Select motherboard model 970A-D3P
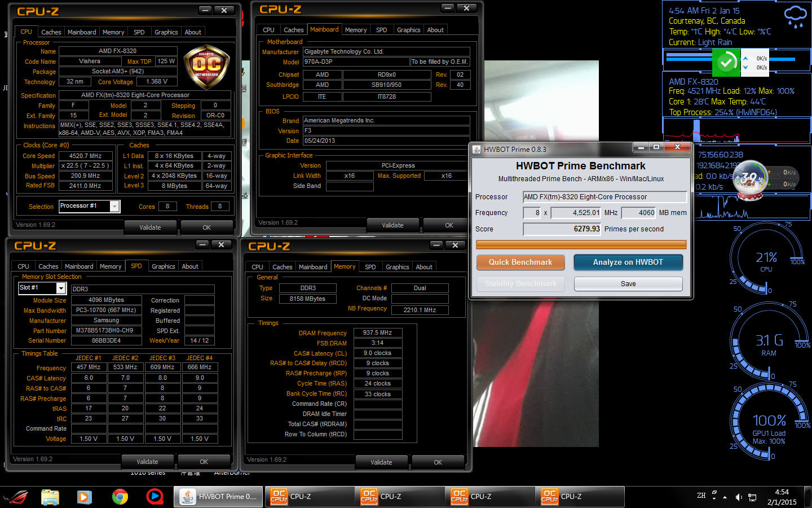The image size is (812, 508). (x=356, y=62)
